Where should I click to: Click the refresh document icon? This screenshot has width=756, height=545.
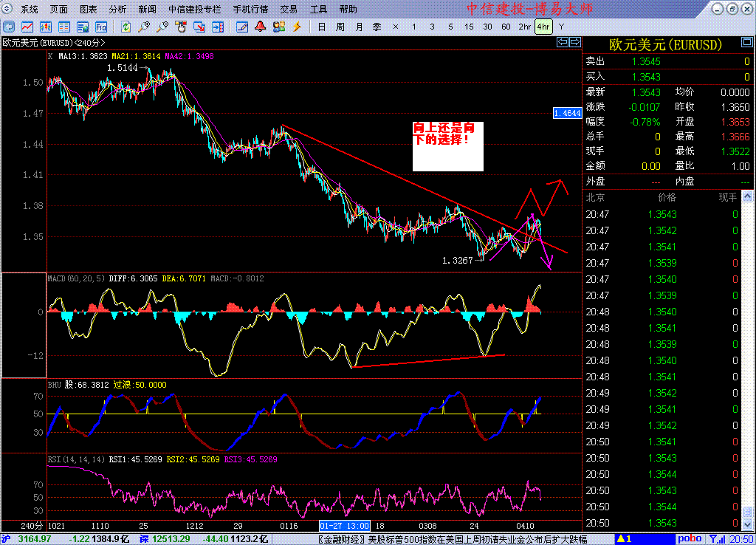[126, 27]
